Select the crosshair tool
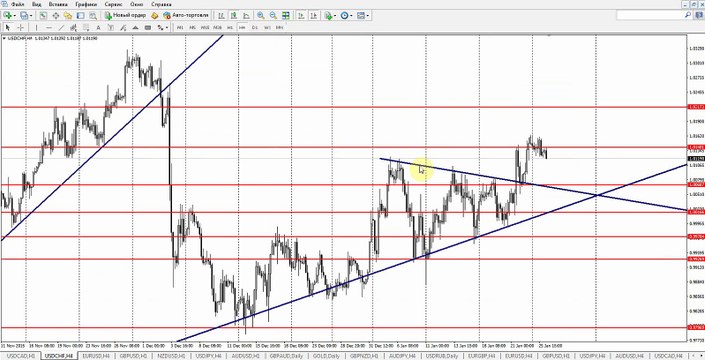Viewport: 705px width, 360px height. coord(20,27)
